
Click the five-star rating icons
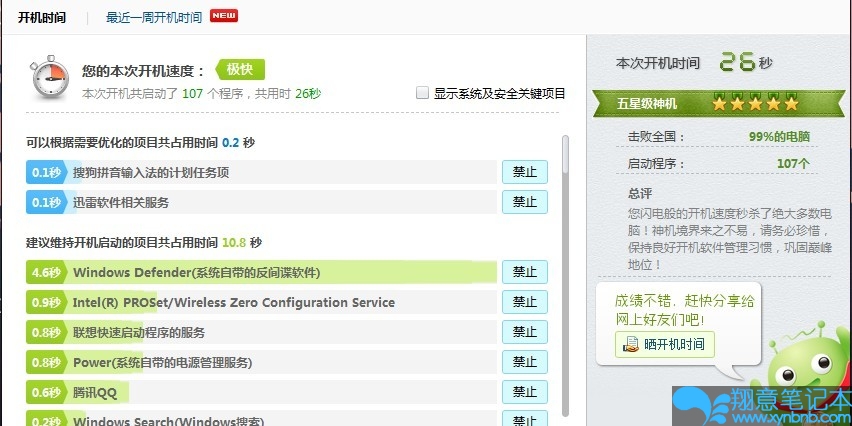(755, 103)
